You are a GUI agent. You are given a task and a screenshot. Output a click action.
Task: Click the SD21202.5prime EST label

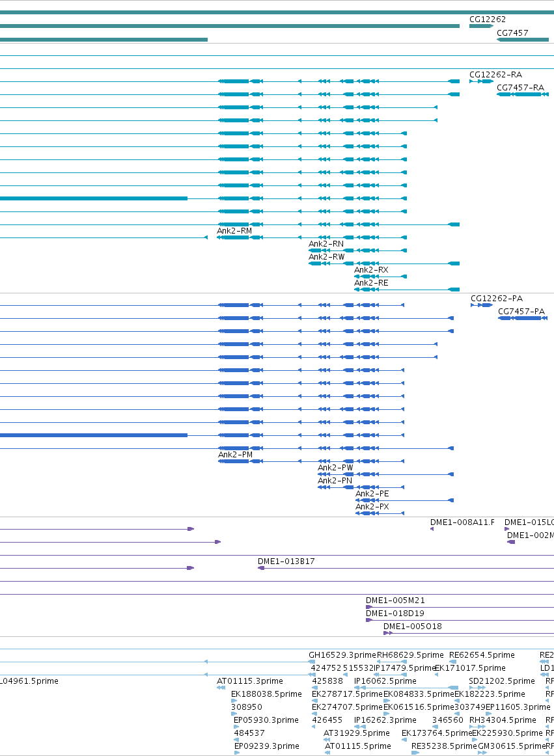pyautogui.click(x=502, y=681)
